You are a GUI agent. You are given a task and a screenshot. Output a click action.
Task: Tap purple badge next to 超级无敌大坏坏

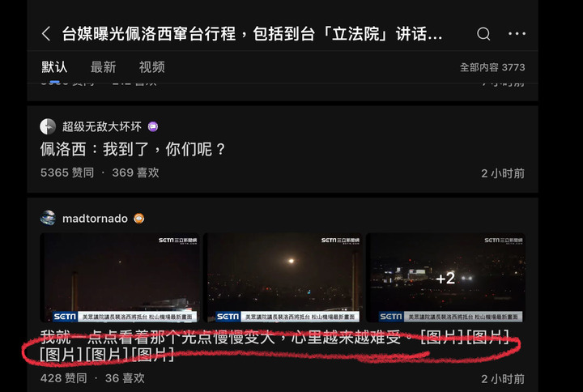click(x=153, y=127)
